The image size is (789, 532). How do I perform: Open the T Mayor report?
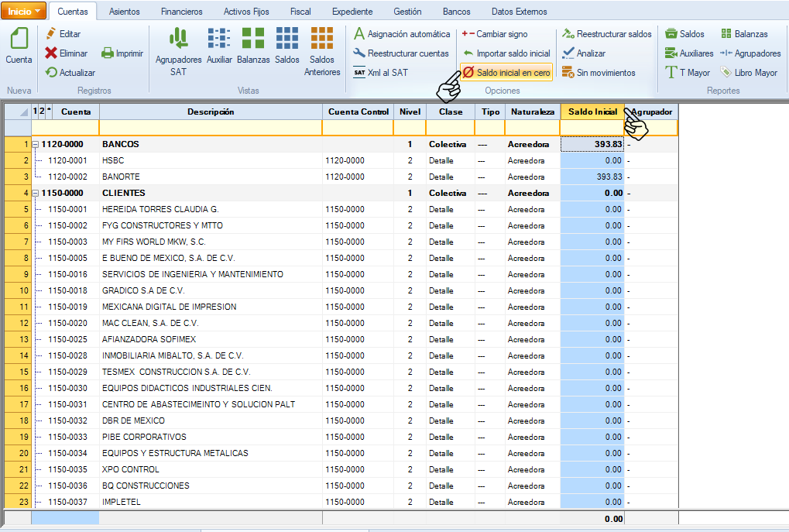point(687,73)
